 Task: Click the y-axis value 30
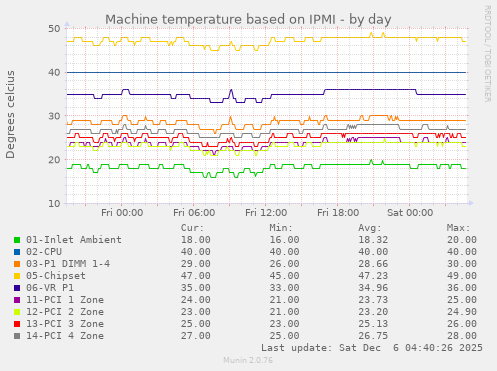pos(54,116)
